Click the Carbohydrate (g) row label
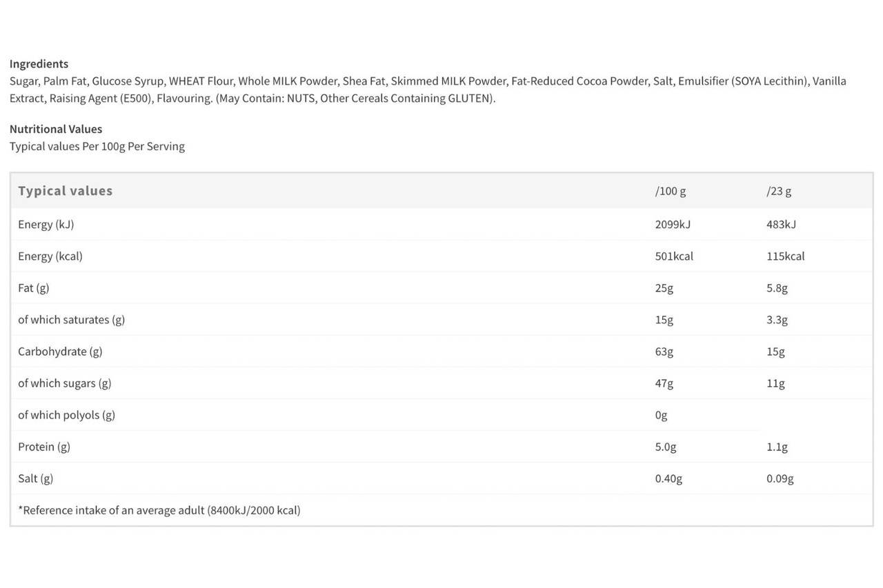 pos(60,351)
